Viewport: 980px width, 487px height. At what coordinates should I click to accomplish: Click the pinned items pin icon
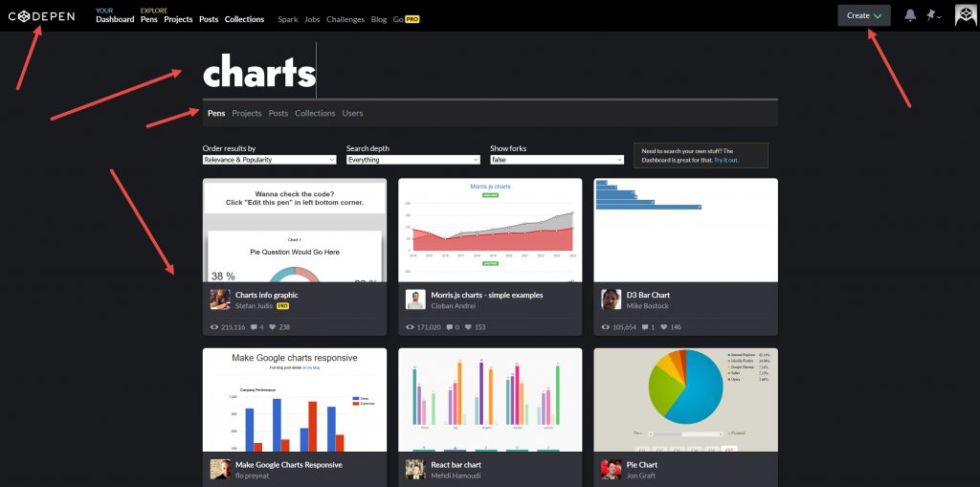(931, 15)
